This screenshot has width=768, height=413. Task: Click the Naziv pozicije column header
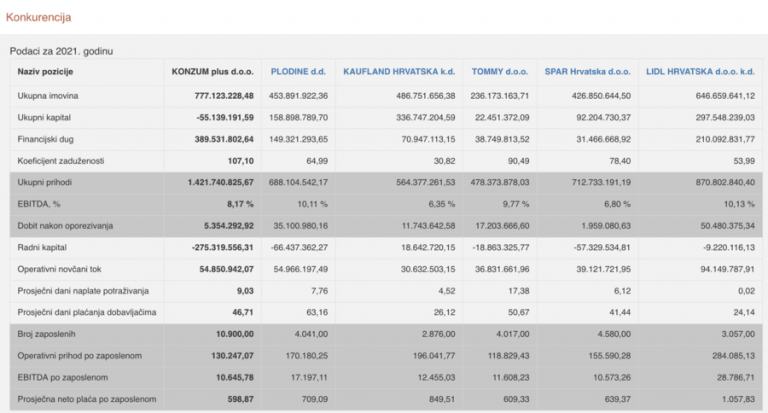[x=46, y=72]
